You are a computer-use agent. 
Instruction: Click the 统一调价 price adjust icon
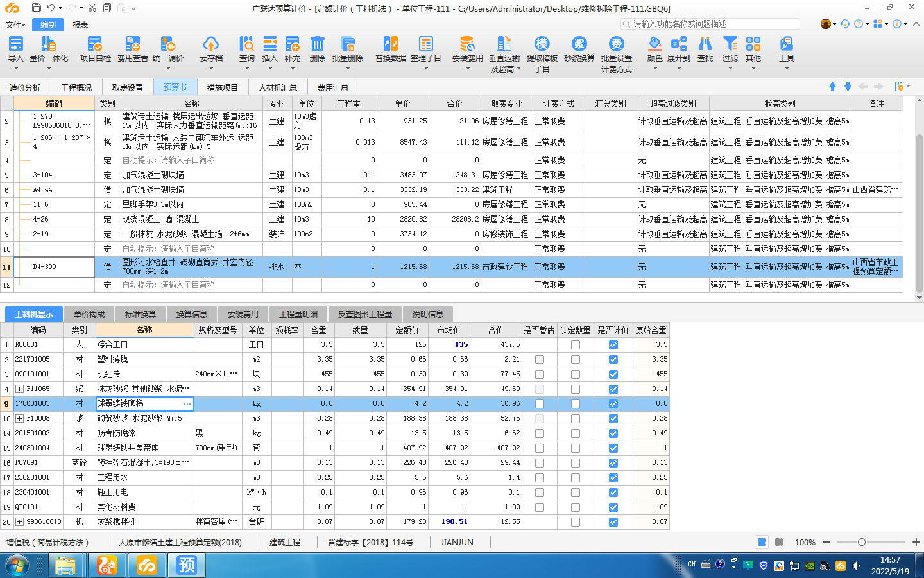click(x=167, y=44)
